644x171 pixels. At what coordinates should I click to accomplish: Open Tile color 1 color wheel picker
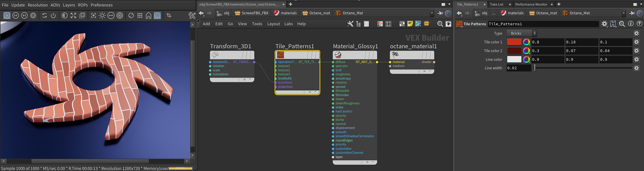coord(526,42)
